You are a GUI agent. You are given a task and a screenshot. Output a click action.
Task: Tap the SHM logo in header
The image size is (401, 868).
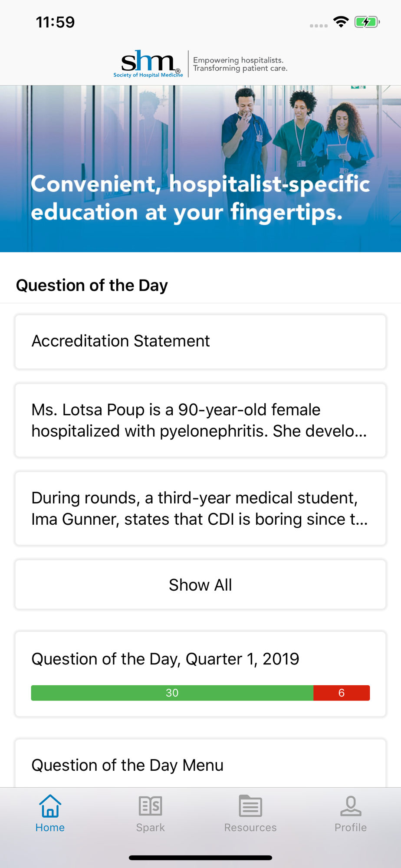tap(148, 64)
